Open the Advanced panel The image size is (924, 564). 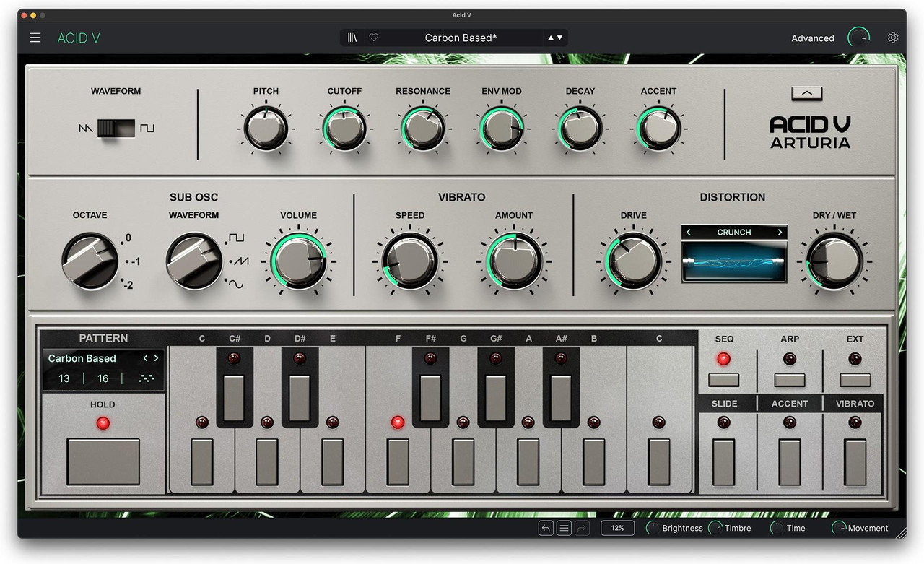[x=812, y=38]
